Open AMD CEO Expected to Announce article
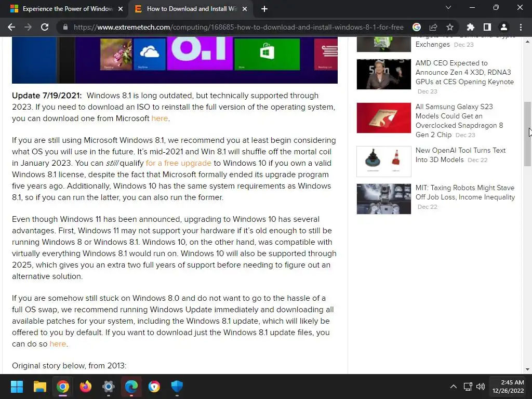 pyautogui.click(x=464, y=72)
